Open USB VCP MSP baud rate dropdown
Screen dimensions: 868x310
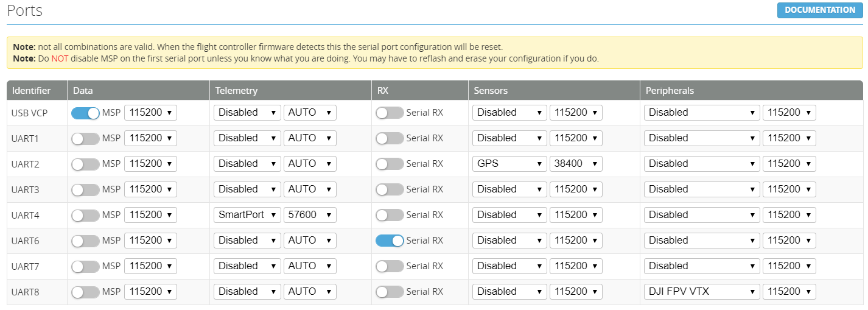[x=150, y=113]
